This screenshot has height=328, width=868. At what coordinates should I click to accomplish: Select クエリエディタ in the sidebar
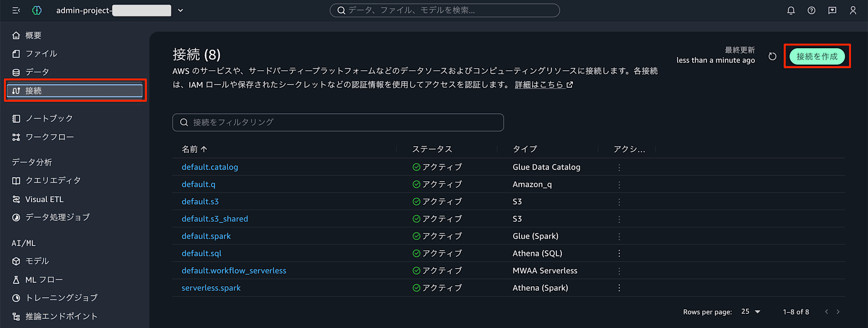coord(53,180)
